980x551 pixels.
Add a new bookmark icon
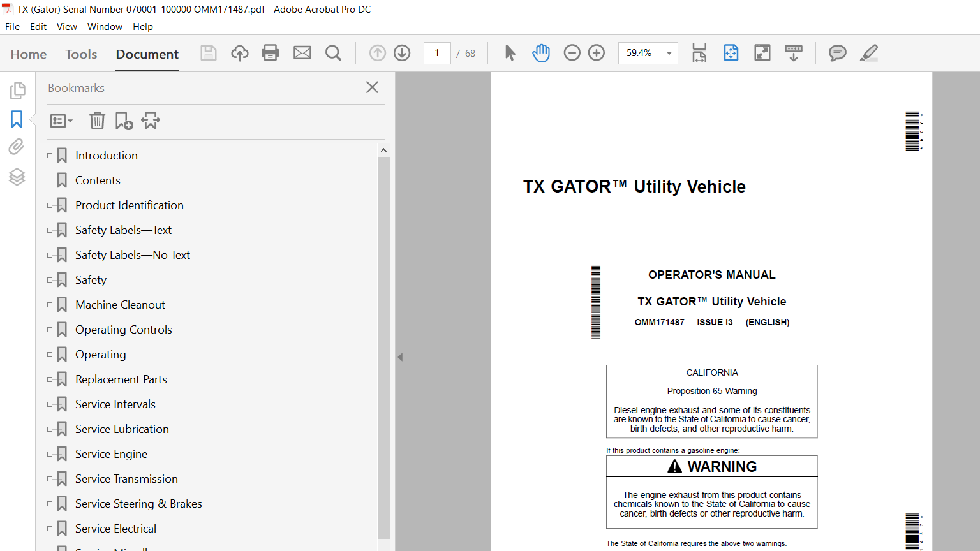124,121
